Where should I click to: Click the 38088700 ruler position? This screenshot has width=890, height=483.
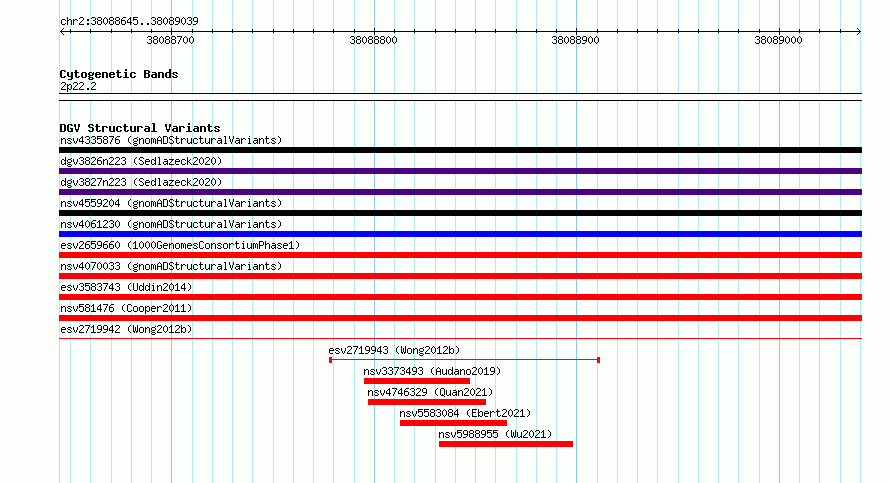click(170, 40)
